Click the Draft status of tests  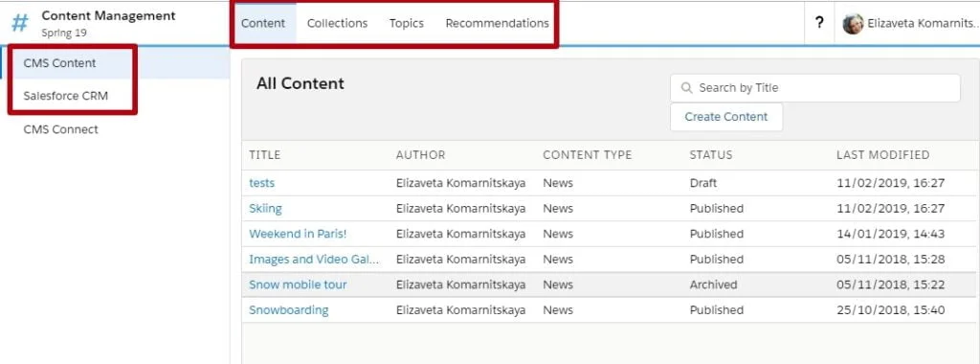coord(703,183)
